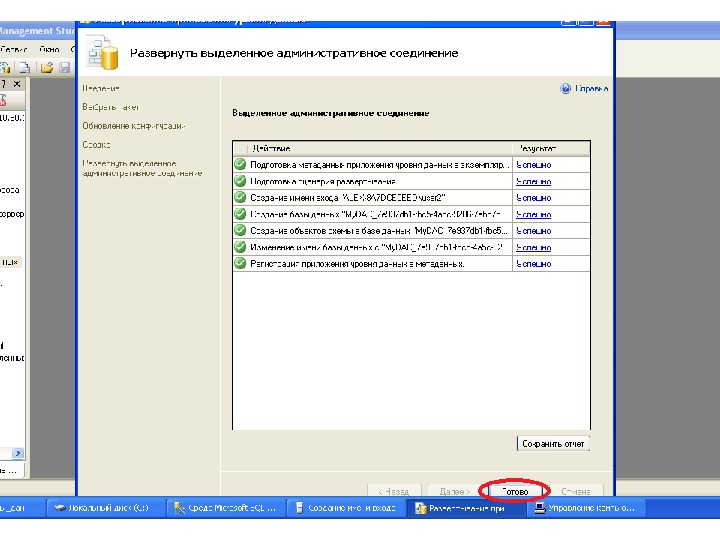The height and width of the screenshot is (540, 720).
Task: Open Успешно link for metadata preparation row
Action: tap(534, 165)
